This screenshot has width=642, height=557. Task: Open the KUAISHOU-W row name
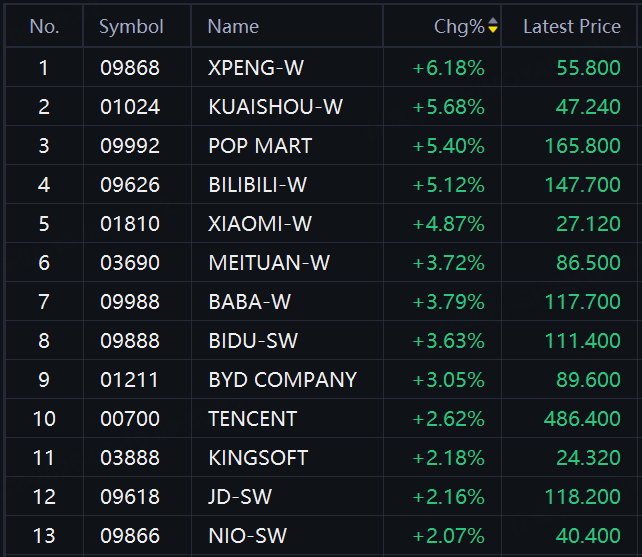coord(275,107)
